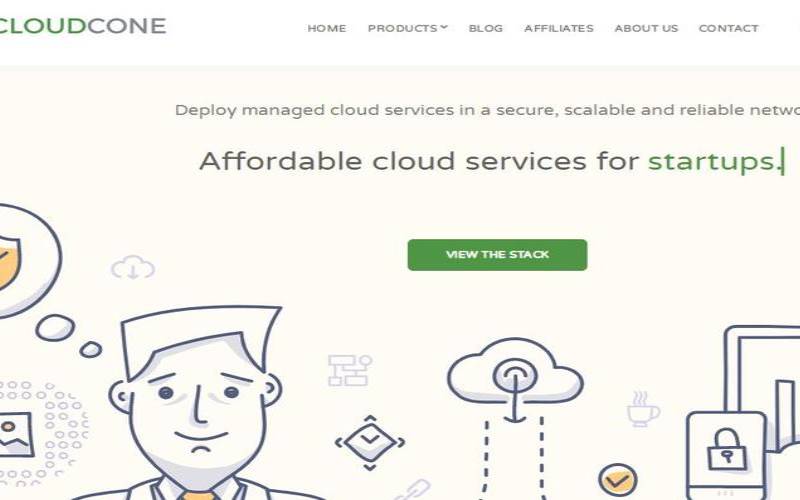800x500 pixels.
Task: Click the large cloud upload illustration
Action: (x=515, y=380)
